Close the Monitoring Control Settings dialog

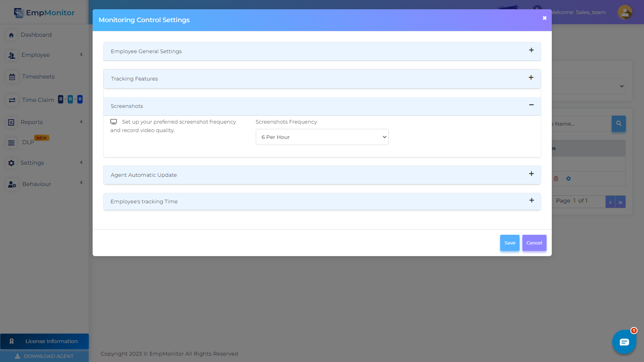tap(545, 18)
